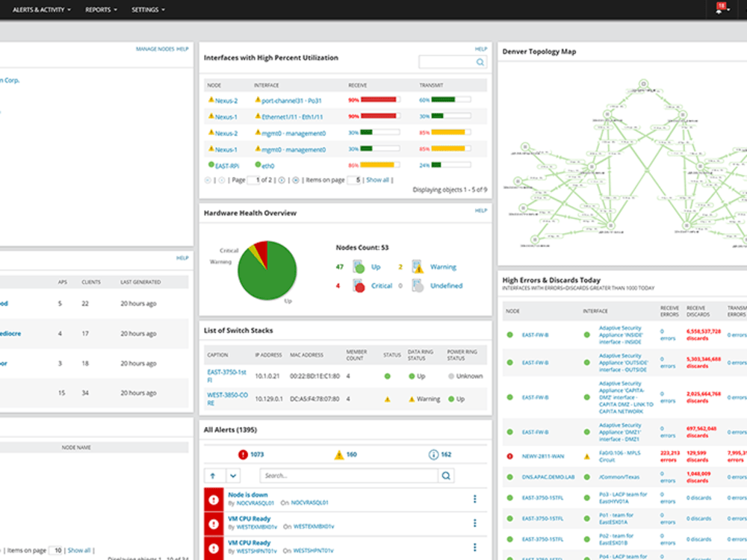747x560 pixels.
Task: Click the warning triangle next to Nexus-2
Action: point(211,100)
